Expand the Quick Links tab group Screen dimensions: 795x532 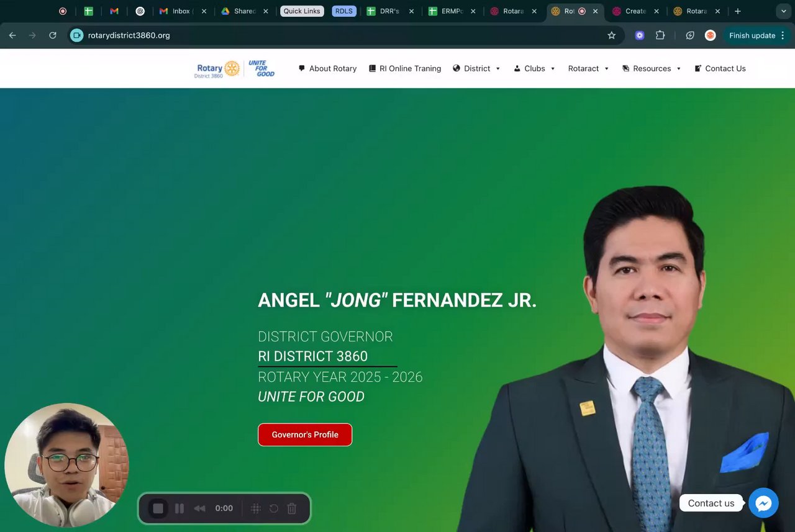[302, 11]
